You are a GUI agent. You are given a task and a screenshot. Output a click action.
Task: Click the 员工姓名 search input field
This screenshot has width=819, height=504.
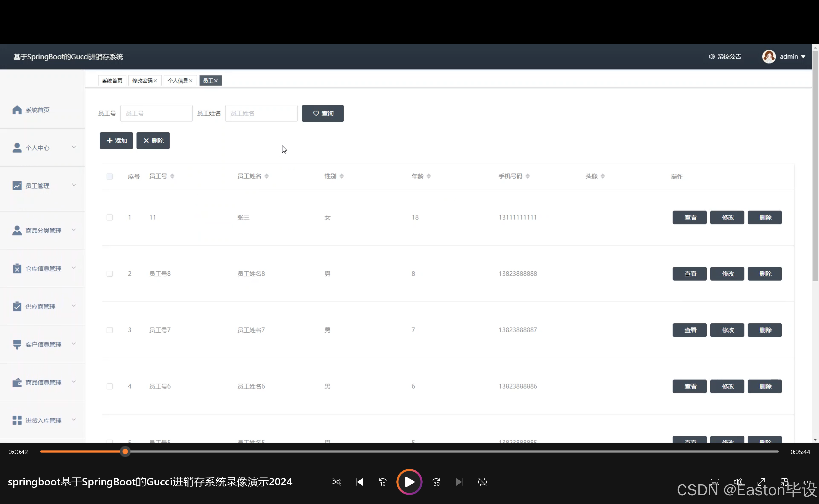pos(261,113)
